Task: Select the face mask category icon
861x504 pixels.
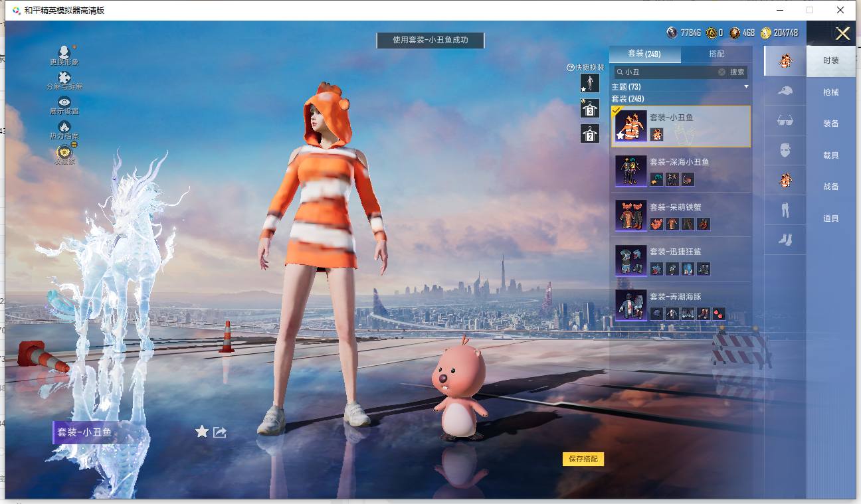Action: tap(785, 150)
